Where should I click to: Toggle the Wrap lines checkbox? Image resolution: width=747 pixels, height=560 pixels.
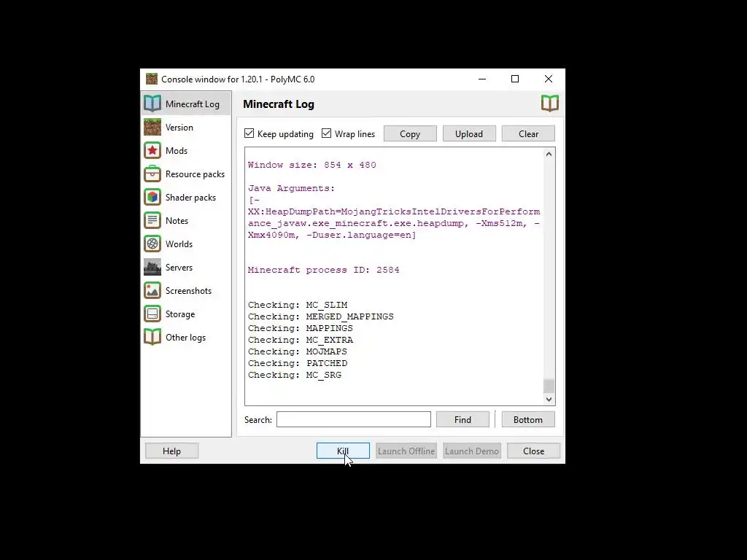click(x=326, y=133)
